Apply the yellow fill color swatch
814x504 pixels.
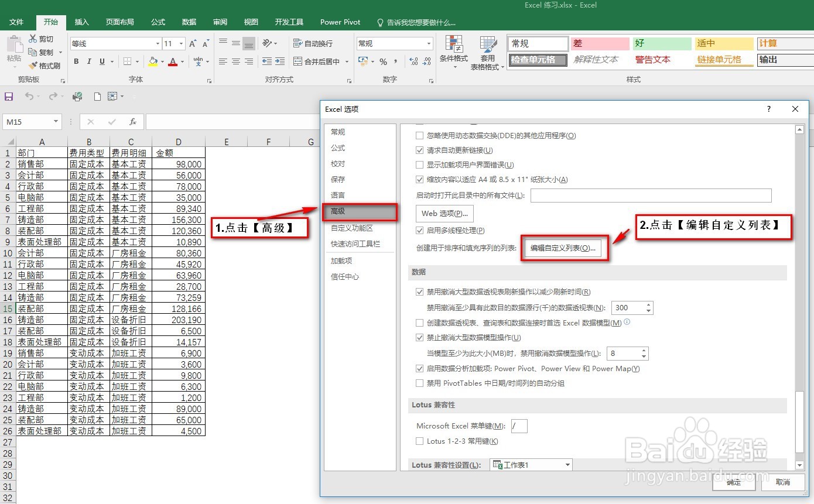pos(153,61)
